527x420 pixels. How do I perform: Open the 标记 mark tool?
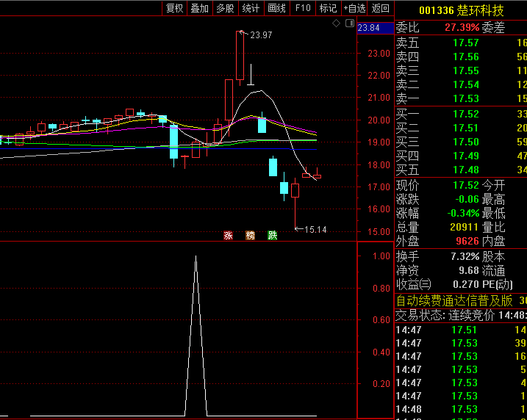pyautogui.click(x=328, y=8)
